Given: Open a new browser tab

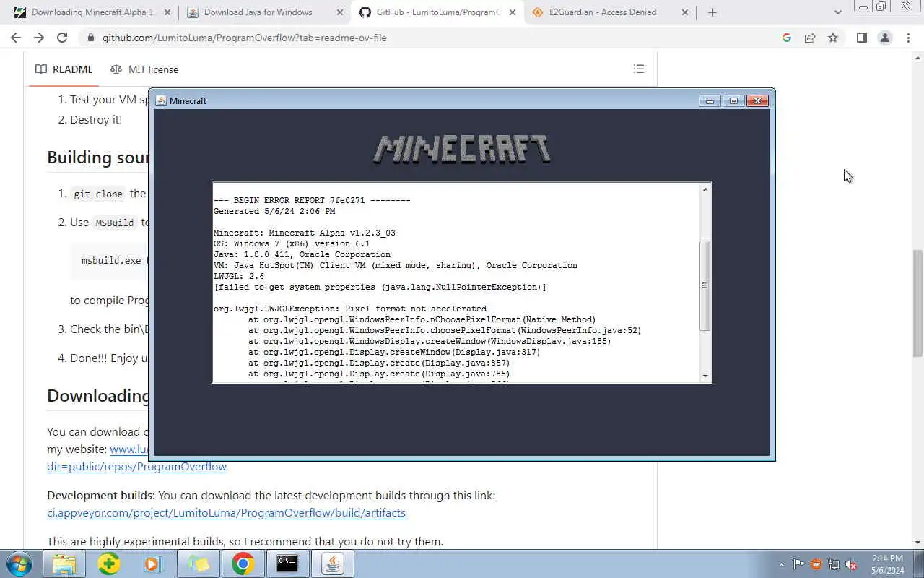Looking at the screenshot, I should 712,12.
